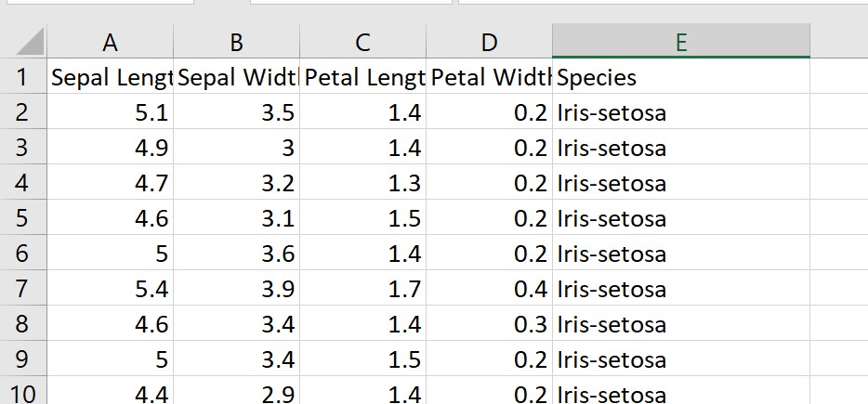Select row 8 header number
The image size is (868, 404).
pos(23,324)
